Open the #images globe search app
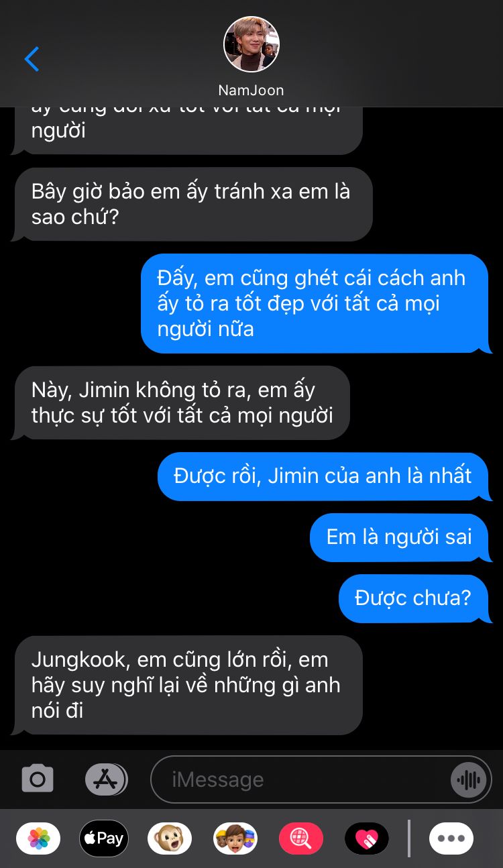The width and height of the screenshot is (503, 868). (301, 838)
